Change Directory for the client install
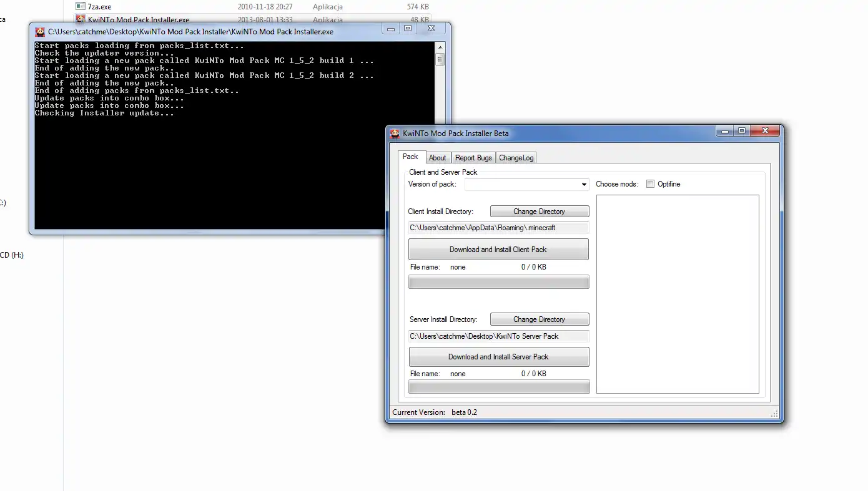Image resolution: width=868 pixels, height=491 pixels. (540, 211)
